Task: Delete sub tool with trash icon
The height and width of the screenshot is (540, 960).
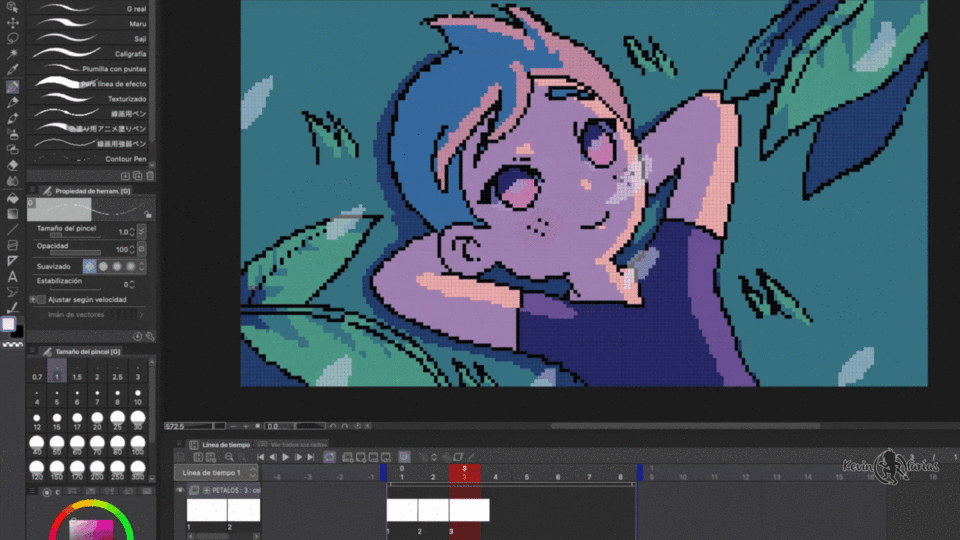Action: [150, 176]
